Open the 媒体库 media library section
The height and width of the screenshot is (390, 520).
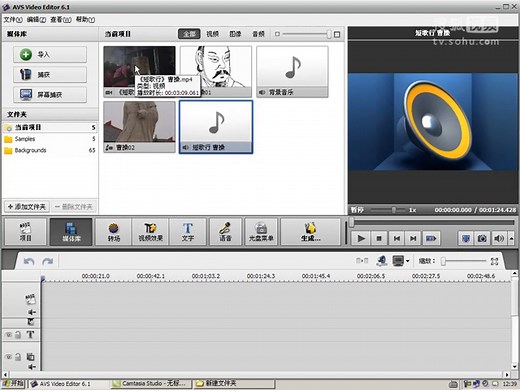coord(71,232)
